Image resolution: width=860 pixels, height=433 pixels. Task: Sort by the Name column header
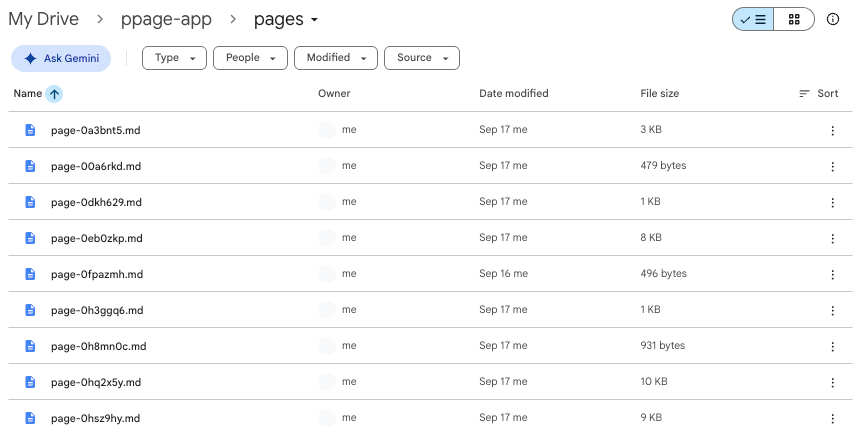(28, 94)
